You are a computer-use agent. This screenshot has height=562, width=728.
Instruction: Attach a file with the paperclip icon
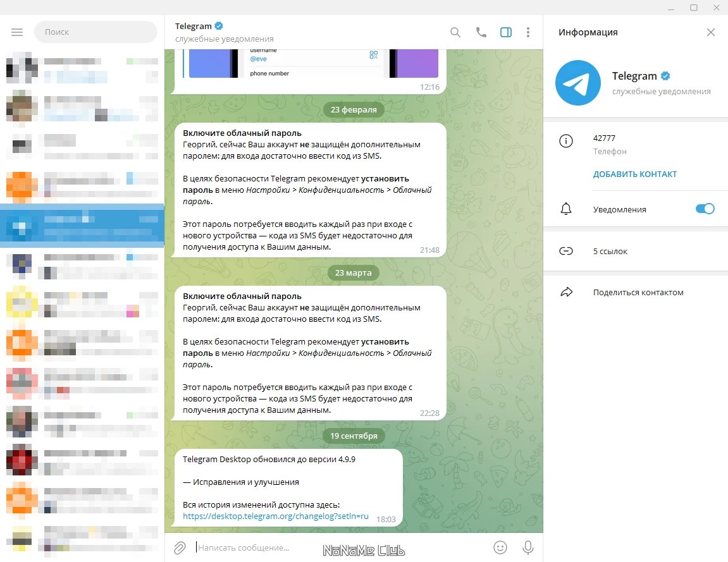pyautogui.click(x=180, y=547)
